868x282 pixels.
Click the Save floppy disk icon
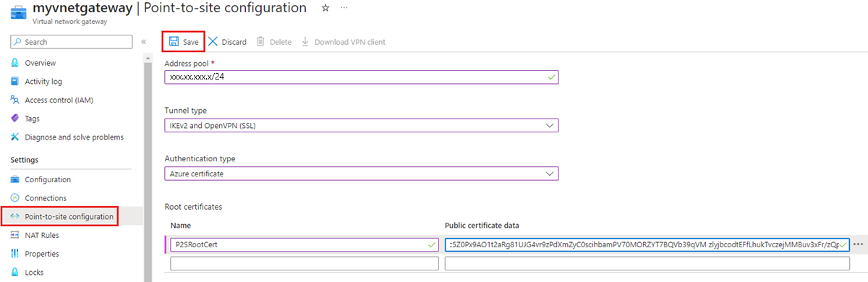pos(174,42)
